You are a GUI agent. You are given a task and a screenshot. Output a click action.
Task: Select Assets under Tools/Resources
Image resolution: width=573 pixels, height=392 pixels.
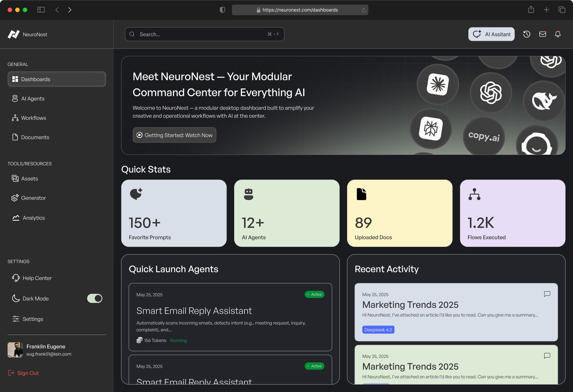click(30, 178)
